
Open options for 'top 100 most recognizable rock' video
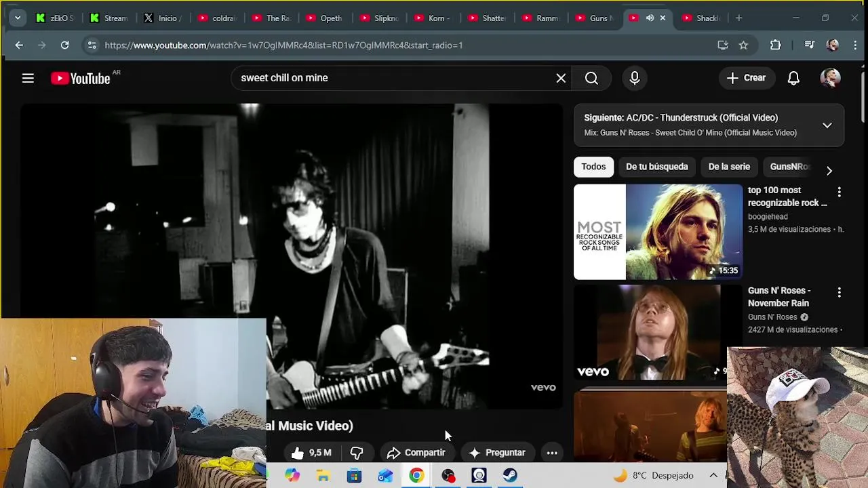pos(839,192)
